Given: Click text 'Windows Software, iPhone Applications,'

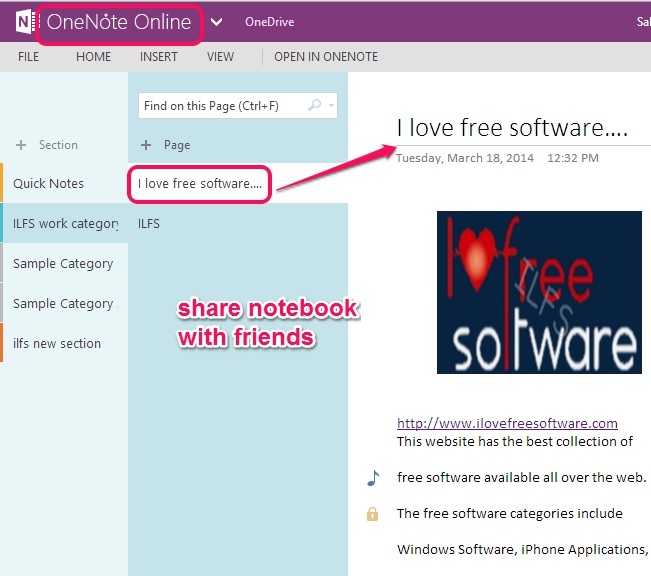Looking at the screenshot, I should coord(522,549).
